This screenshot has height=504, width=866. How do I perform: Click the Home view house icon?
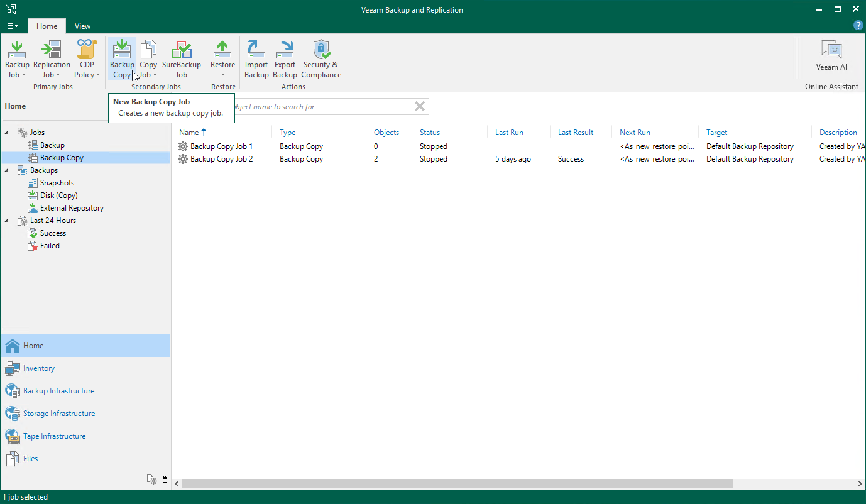tap(13, 346)
